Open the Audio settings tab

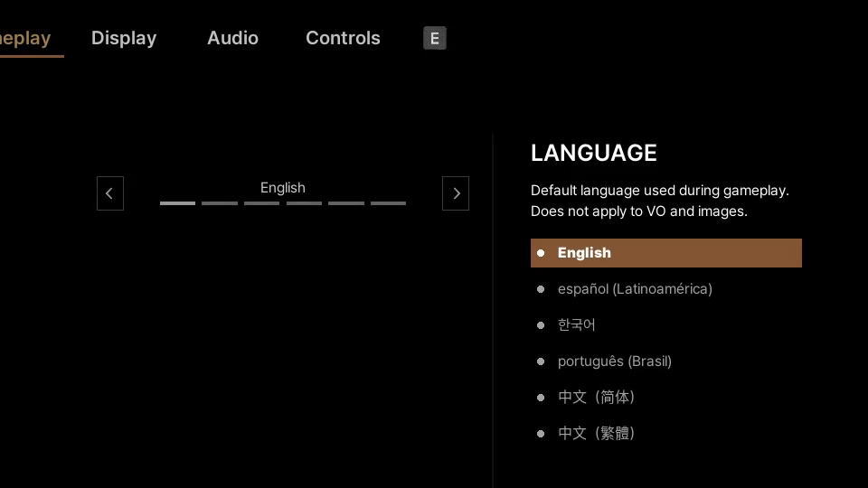232,38
